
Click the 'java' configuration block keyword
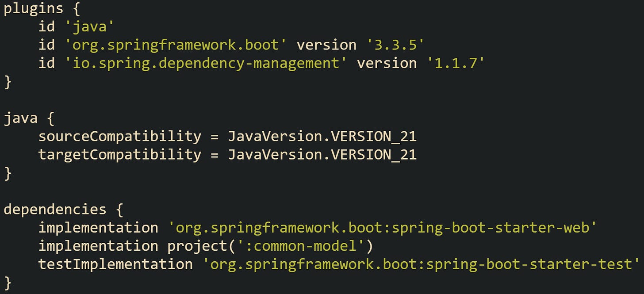[15, 118]
